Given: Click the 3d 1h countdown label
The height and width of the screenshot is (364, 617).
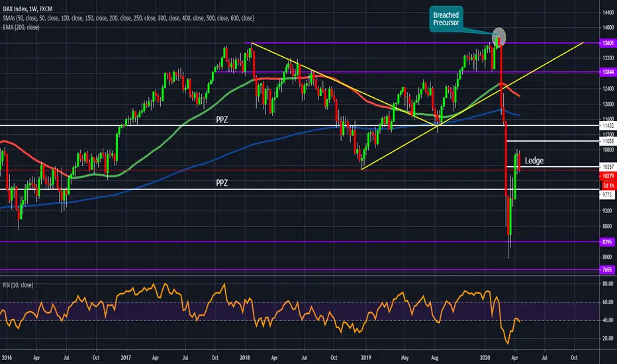Looking at the screenshot, I should tap(608, 185).
